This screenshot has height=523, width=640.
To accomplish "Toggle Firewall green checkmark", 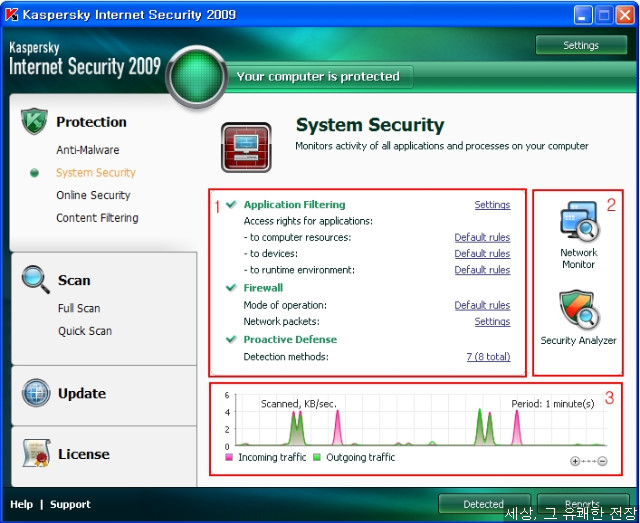I will tap(231, 288).
